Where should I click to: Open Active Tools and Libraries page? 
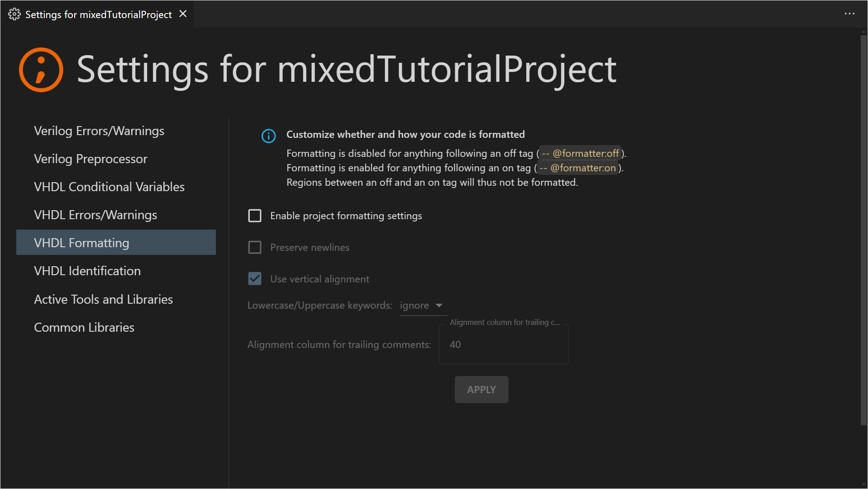point(103,299)
